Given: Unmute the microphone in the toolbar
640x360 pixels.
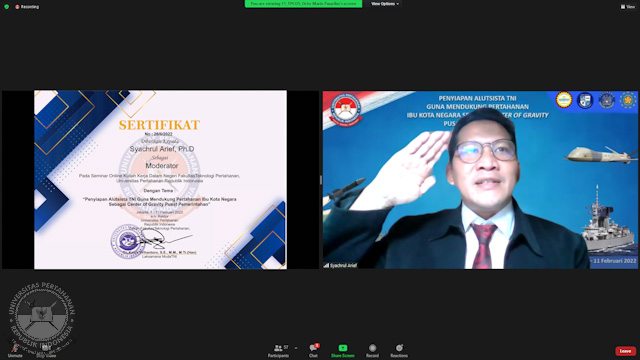Looking at the screenshot, I should (x=15, y=350).
